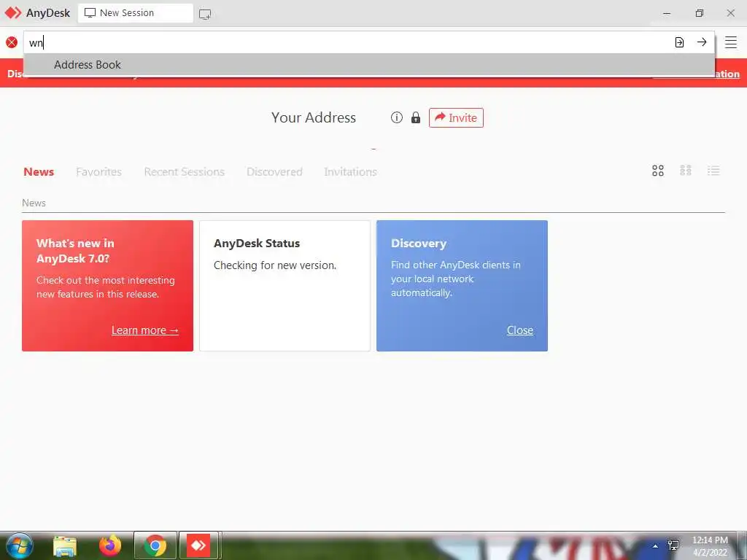This screenshot has height=560, width=747.
Task: Click the link at the right end of the red banner
Action: [727, 74]
